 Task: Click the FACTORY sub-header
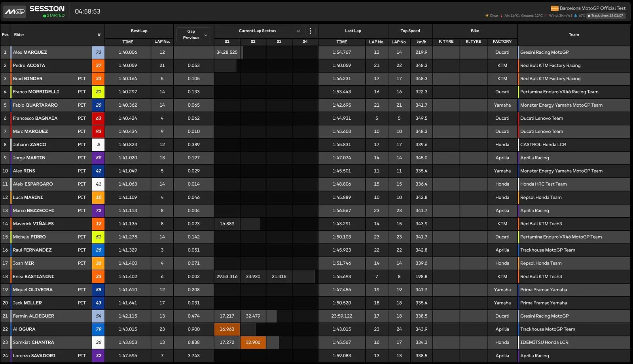[502, 41]
